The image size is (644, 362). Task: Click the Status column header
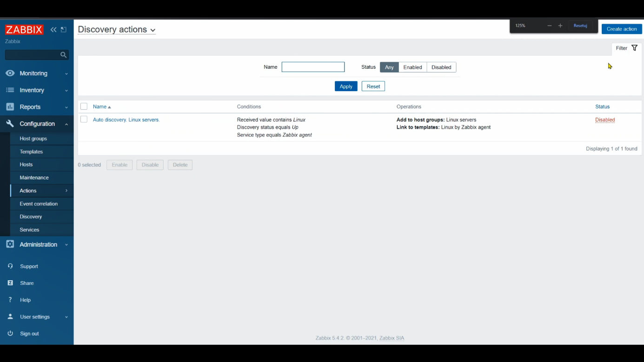[x=602, y=107]
